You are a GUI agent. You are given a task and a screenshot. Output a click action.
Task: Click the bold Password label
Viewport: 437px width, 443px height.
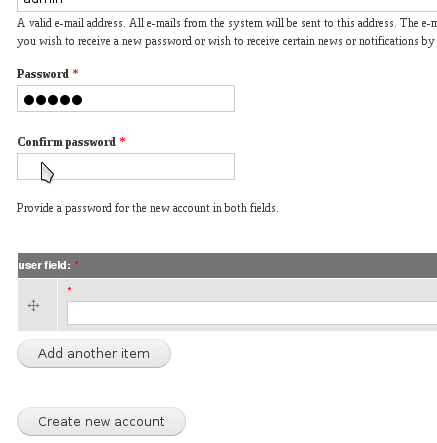click(x=43, y=74)
